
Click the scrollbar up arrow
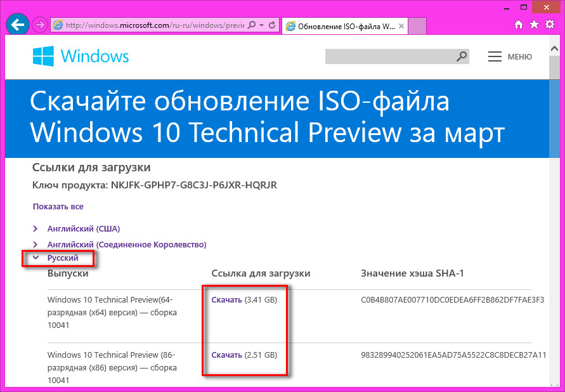tap(555, 49)
